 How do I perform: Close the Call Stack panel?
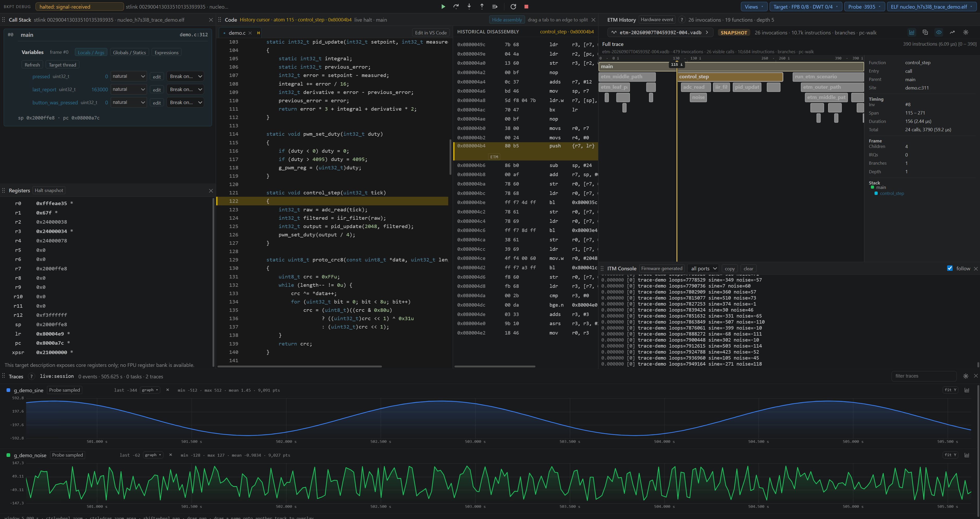click(x=211, y=20)
